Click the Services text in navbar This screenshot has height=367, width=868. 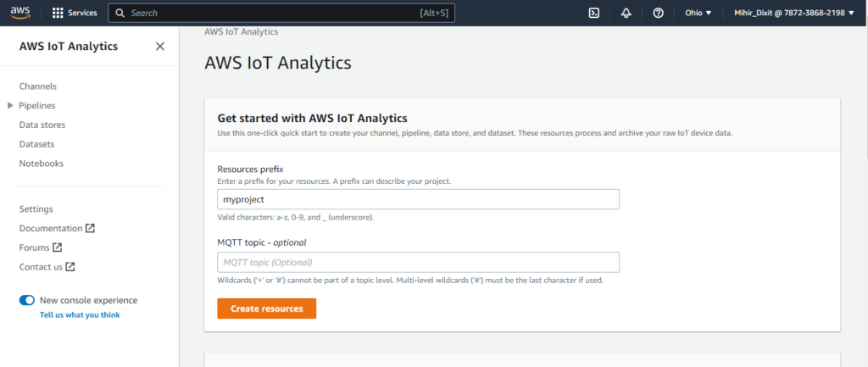click(x=82, y=13)
